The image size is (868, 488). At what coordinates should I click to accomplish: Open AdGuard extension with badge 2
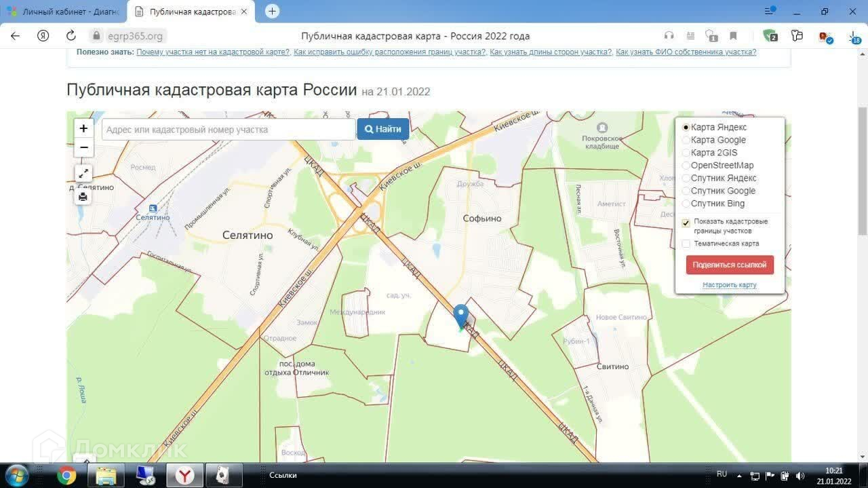[770, 36]
